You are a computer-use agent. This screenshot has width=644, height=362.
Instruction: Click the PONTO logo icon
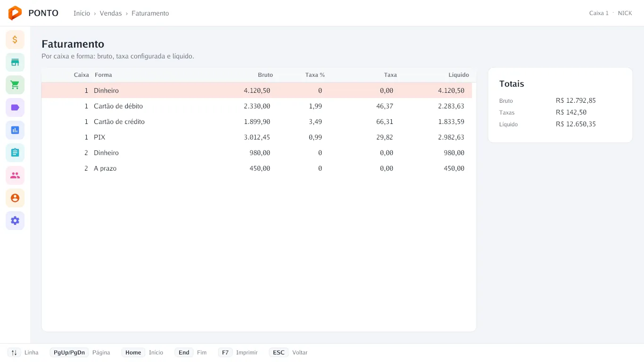pos(15,13)
